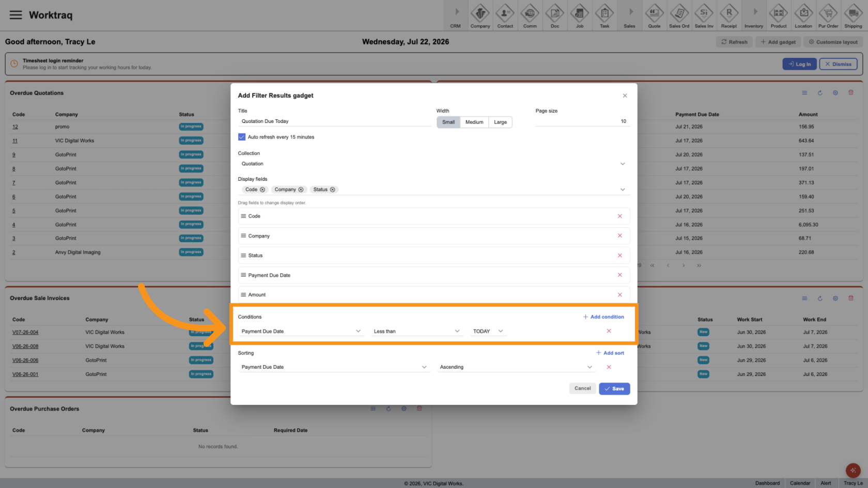Remove Company chip from display fields

point(301,190)
